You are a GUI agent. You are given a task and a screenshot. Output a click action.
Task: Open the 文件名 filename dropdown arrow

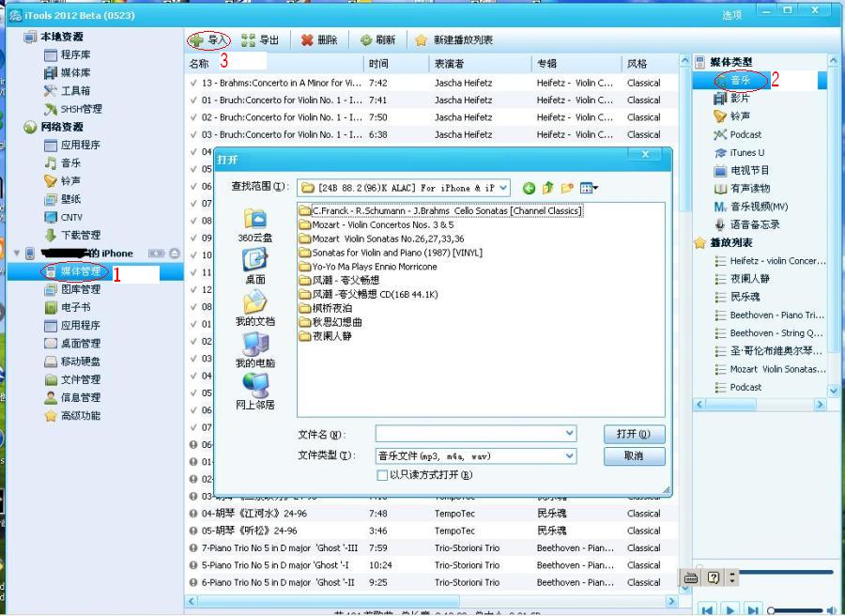point(570,433)
